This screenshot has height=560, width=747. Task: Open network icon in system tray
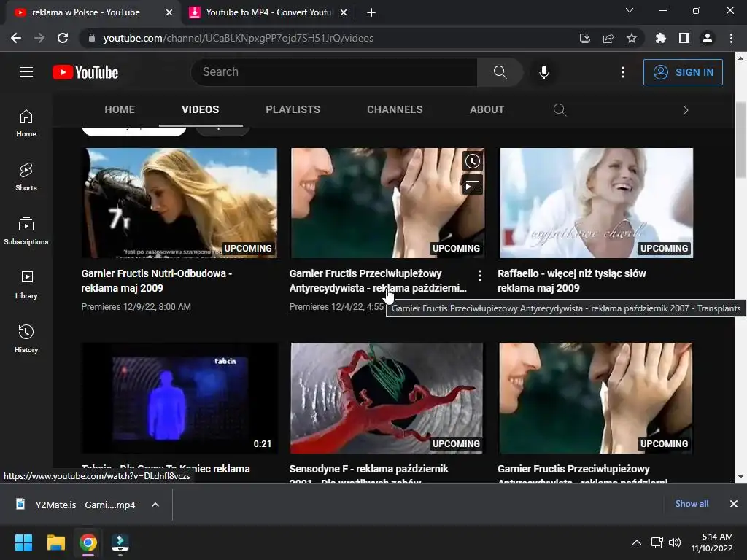657,542
